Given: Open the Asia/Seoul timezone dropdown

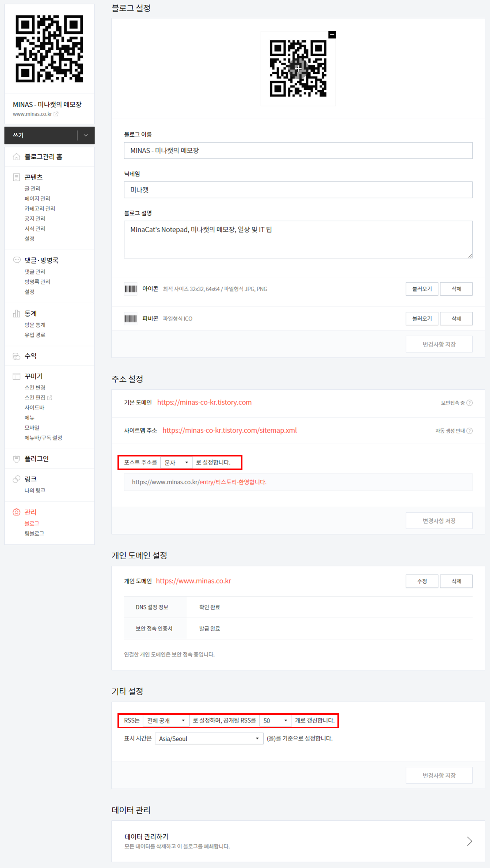Looking at the screenshot, I should 209,738.
